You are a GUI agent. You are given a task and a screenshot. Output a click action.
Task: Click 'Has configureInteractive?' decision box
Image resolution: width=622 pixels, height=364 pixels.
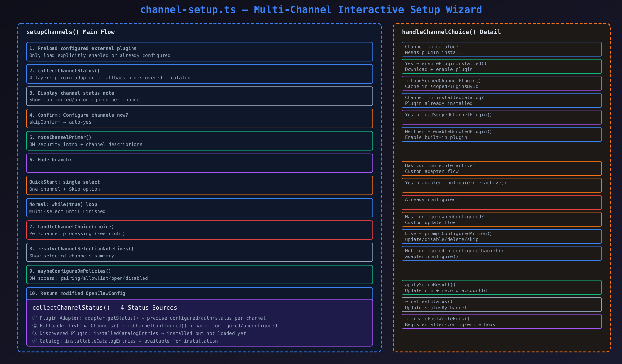click(501, 168)
